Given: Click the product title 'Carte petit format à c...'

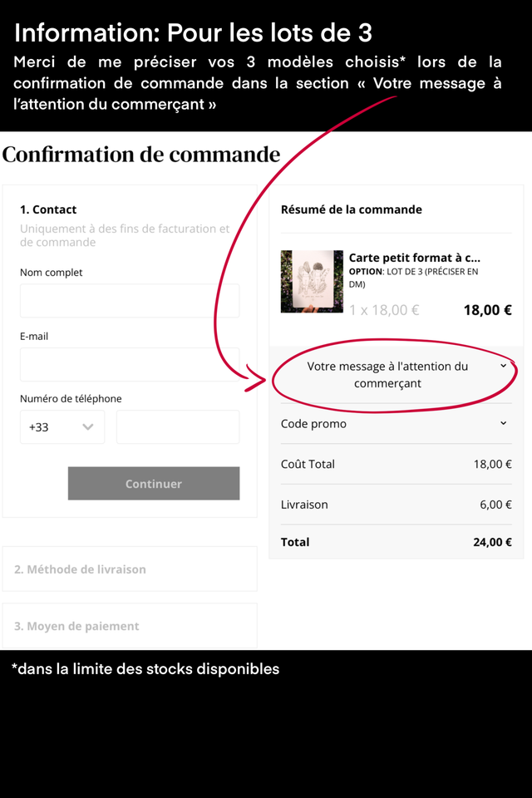Looking at the screenshot, I should 414,258.
